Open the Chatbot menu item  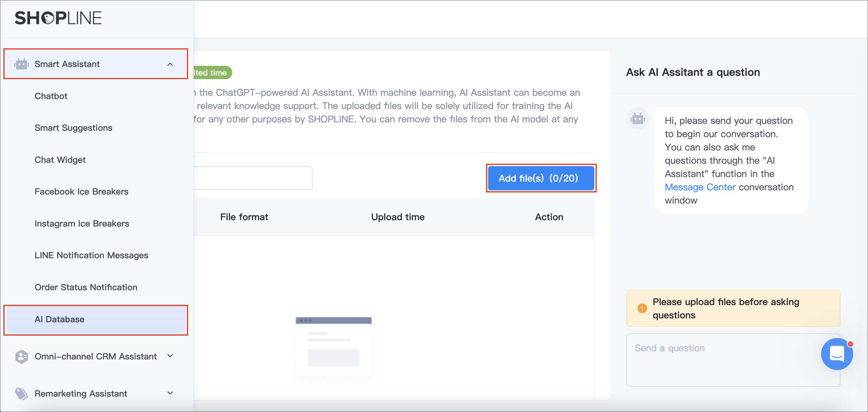51,96
